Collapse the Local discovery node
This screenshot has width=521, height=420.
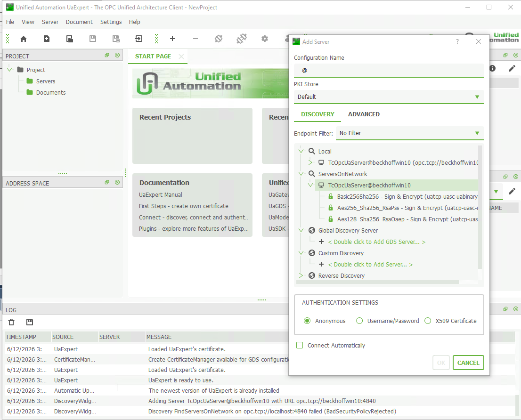coord(301,151)
